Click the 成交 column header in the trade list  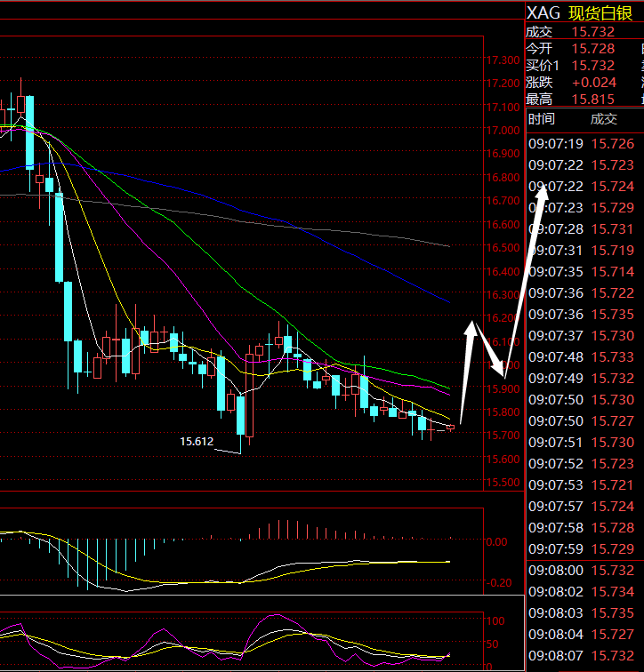coord(604,119)
